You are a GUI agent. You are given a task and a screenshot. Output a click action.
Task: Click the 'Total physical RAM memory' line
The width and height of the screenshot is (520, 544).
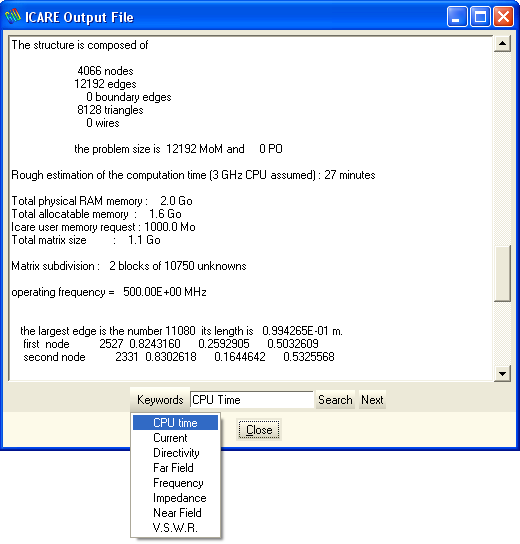(x=102, y=201)
